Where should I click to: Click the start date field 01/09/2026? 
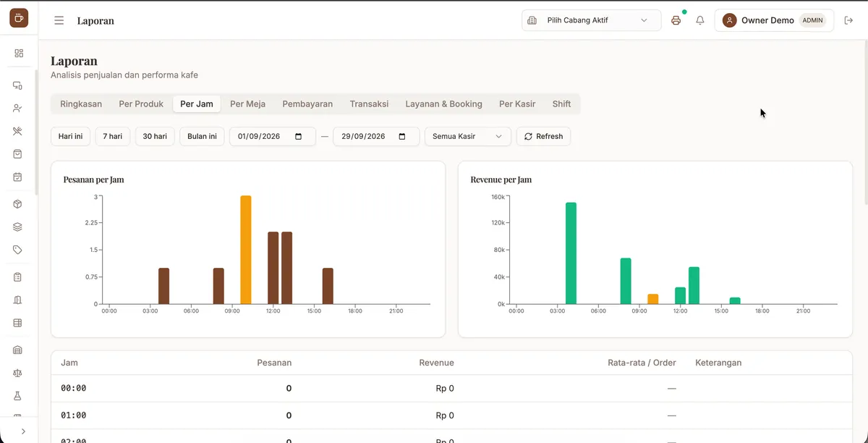273,136
